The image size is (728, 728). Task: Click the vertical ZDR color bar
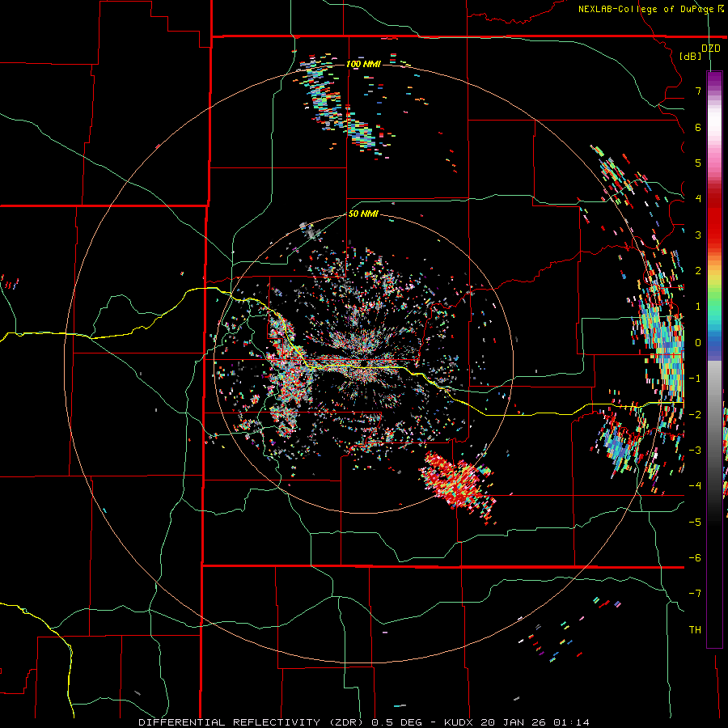point(714,359)
